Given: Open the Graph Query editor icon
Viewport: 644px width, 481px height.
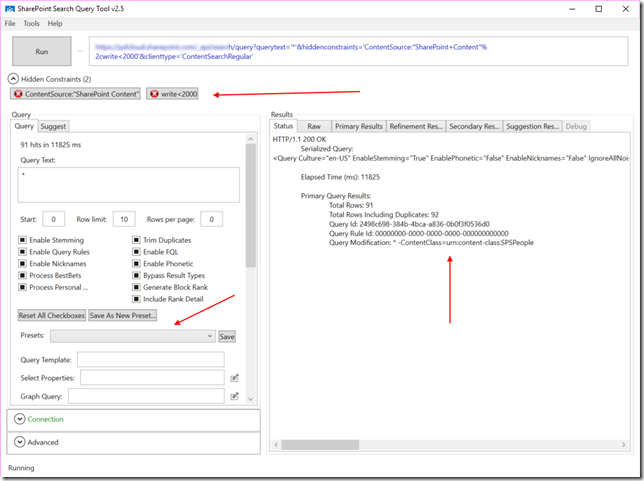Looking at the screenshot, I should point(234,396).
